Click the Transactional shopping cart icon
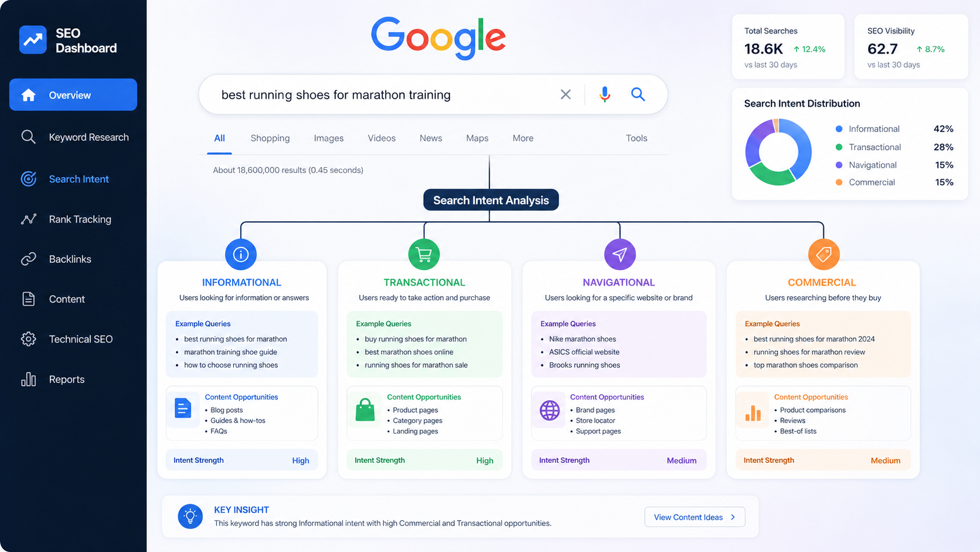The image size is (980, 552). coord(424,254)
